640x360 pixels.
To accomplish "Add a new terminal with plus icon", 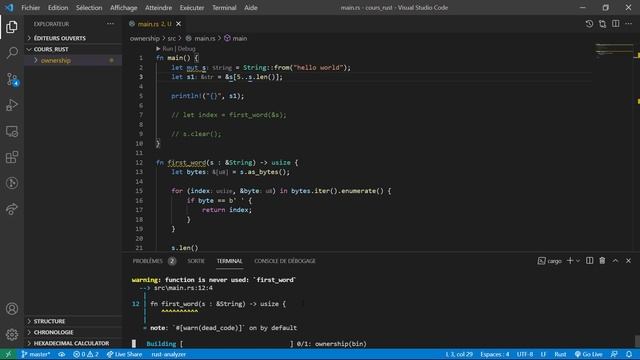I will pos(570,261).
